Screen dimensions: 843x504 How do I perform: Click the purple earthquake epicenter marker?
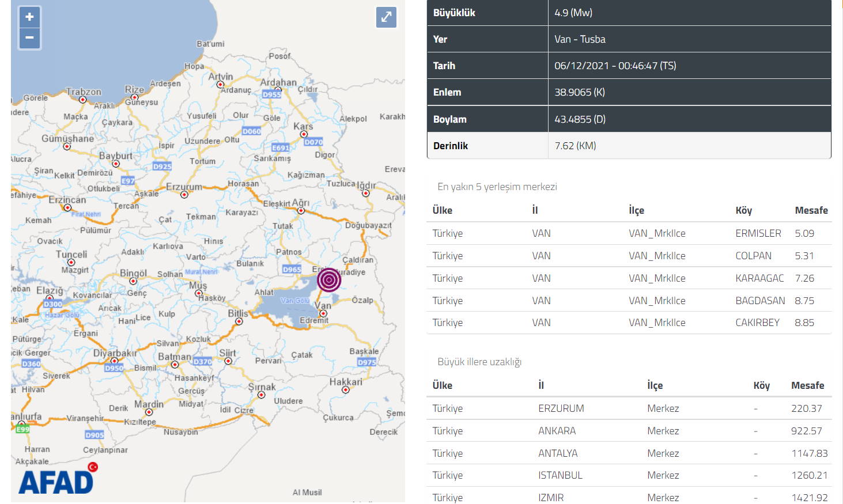(329, 280)
